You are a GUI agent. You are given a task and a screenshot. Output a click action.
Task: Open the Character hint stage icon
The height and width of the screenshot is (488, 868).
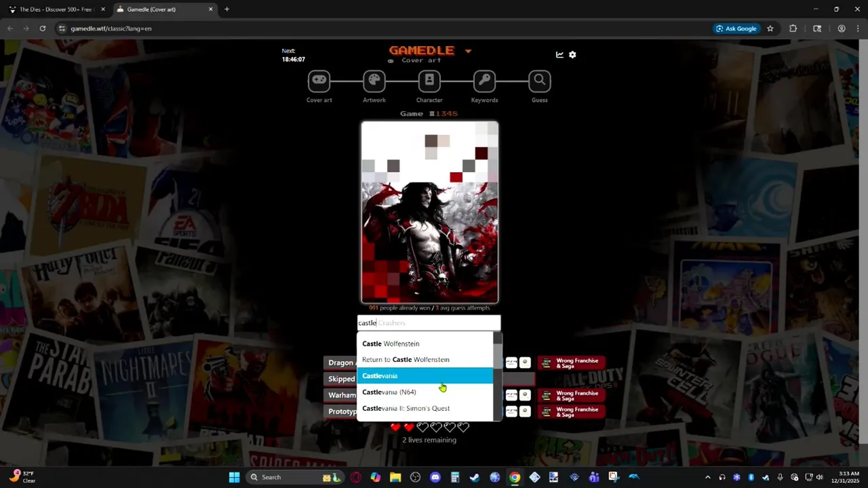click(x=429, y=81)
